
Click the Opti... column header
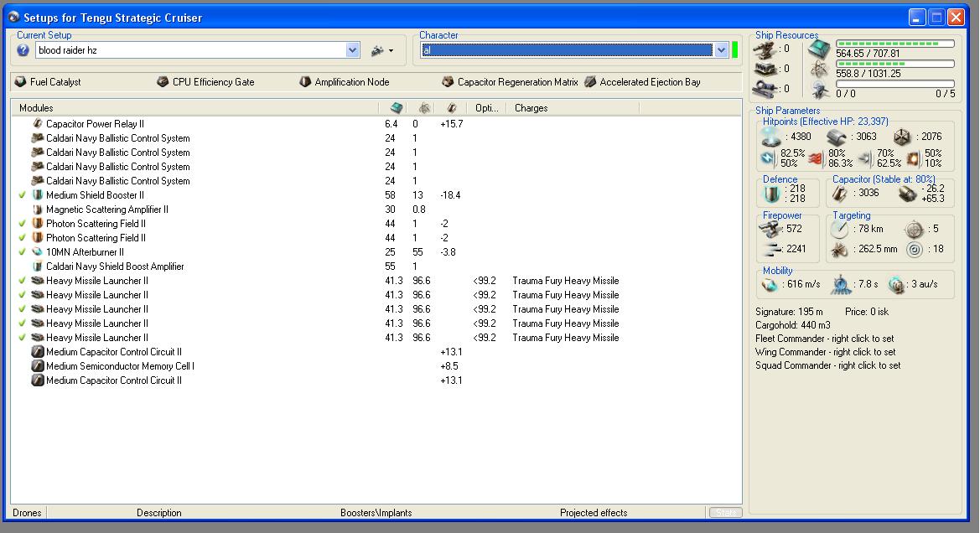(x=487, y=108)
